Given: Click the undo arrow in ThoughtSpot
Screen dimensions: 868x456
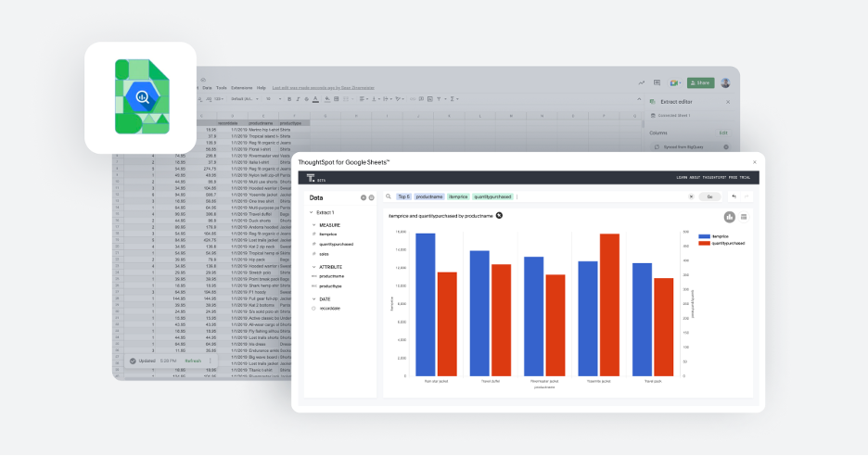Looking at the screenshot, I should [734, 196].
